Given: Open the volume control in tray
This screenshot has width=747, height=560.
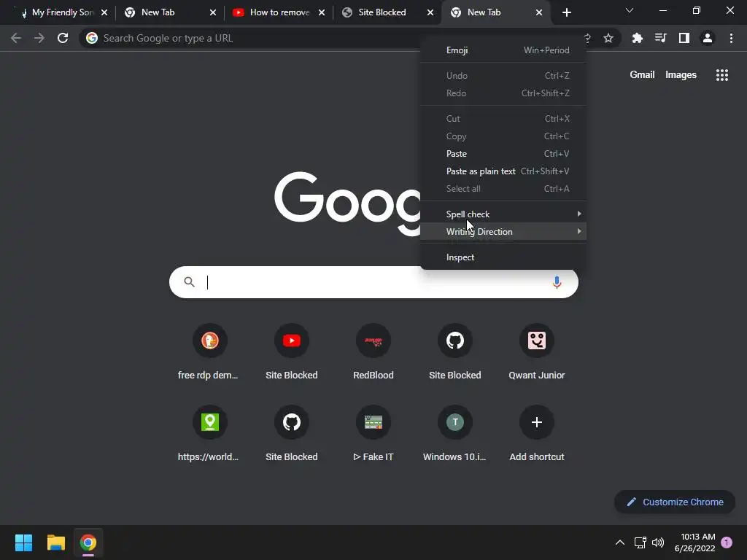Looking at the screenshot, I should [658, 542].
